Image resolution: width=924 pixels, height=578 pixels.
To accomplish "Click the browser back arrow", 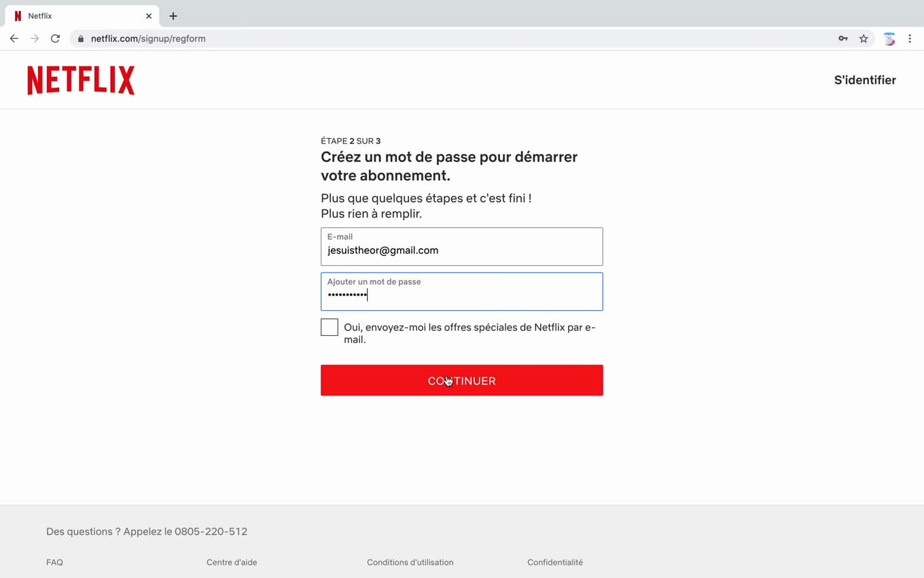I will [14, 39].
